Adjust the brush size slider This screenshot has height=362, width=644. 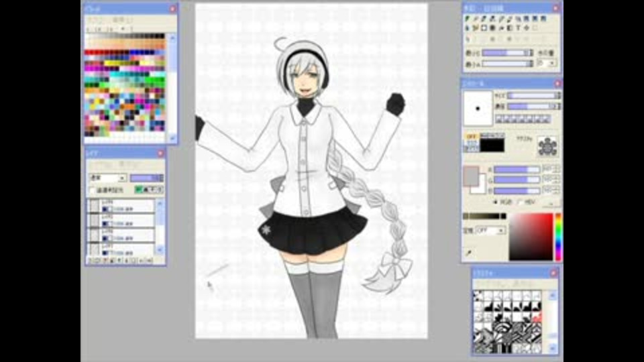[x=534, y=96]
